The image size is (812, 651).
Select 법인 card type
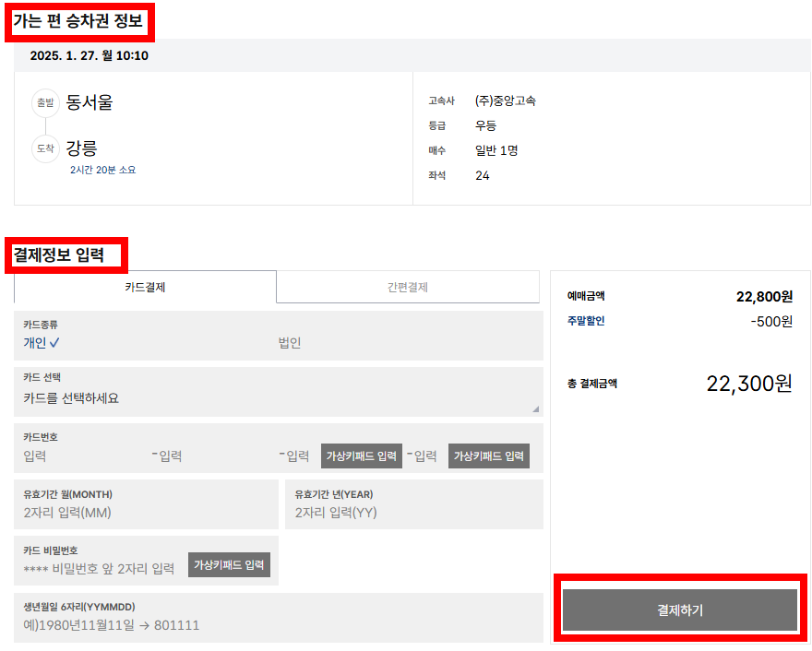(x=290, y=343)
